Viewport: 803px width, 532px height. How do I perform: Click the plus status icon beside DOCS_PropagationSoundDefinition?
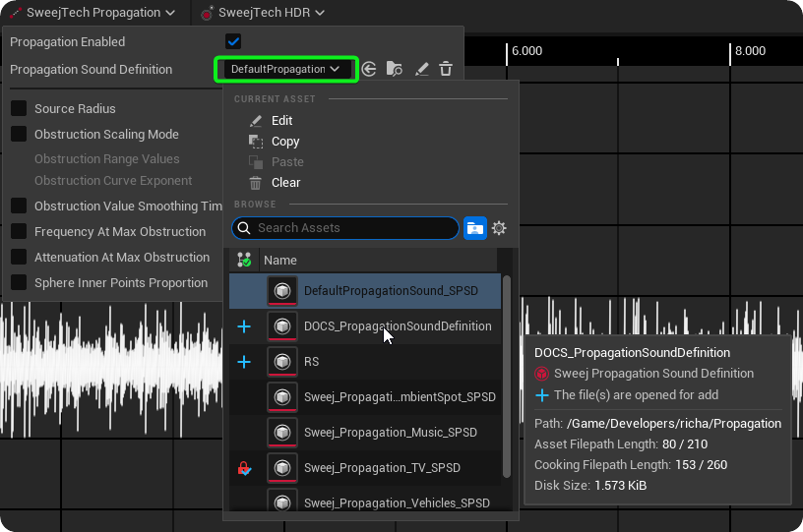coord(244,326)
